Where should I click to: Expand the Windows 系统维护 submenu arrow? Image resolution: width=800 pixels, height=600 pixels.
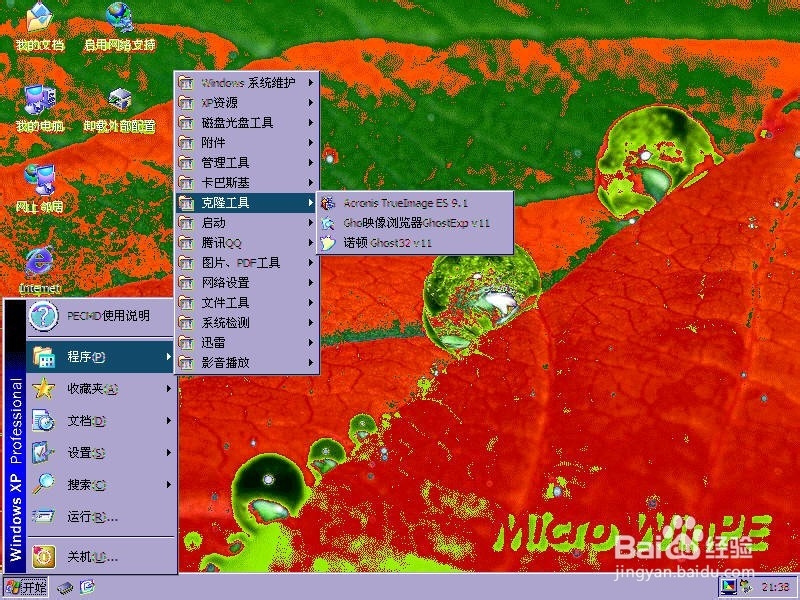tap(310, 82)
